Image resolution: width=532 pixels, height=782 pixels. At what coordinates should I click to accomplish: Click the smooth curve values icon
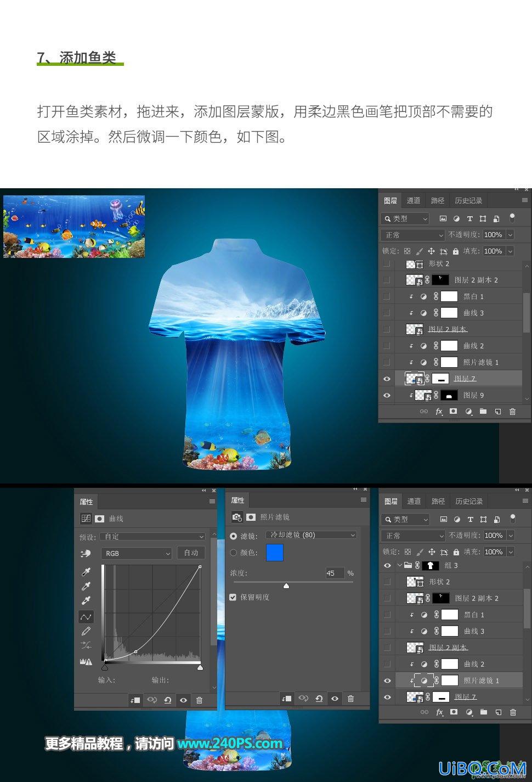tap(86, 646)
